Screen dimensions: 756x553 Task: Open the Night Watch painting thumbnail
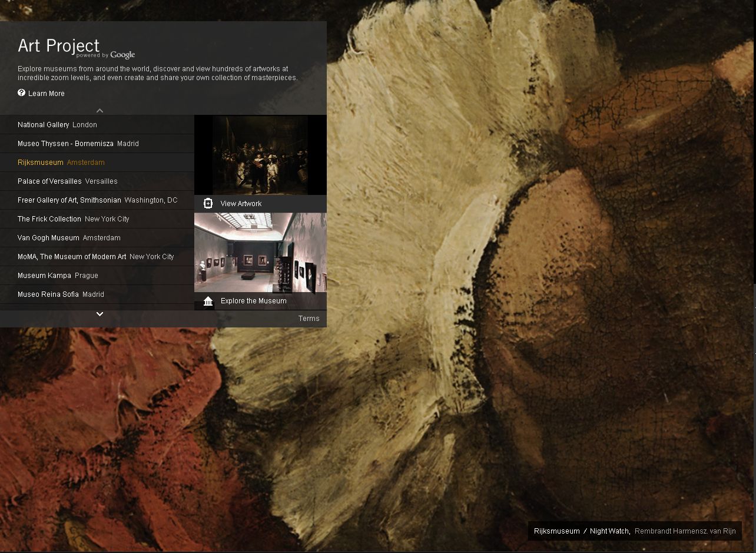[260, 155]
